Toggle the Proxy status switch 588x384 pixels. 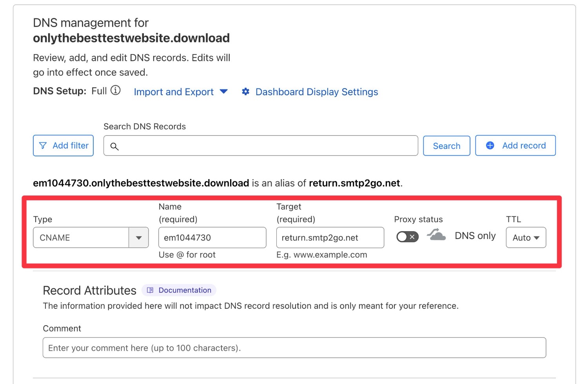coord(408,237)
